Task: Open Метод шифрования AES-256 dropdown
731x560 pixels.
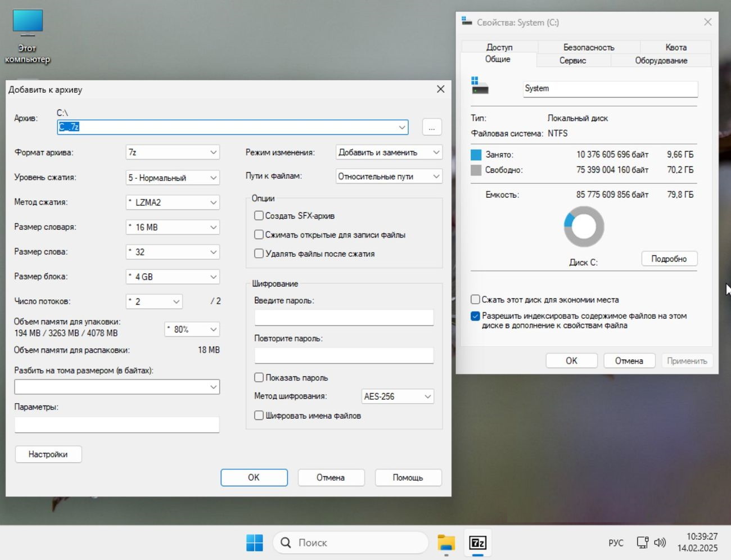Action: click(398, 396)
